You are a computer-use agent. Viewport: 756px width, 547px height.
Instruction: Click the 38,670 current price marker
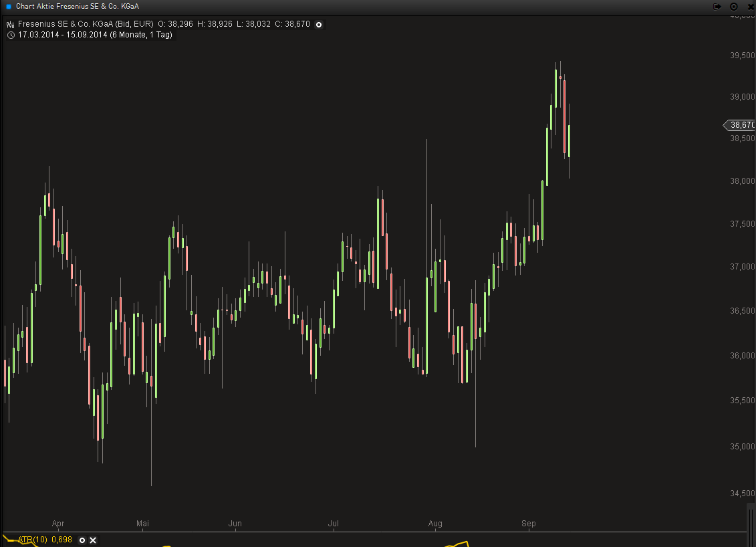[741, 125]
